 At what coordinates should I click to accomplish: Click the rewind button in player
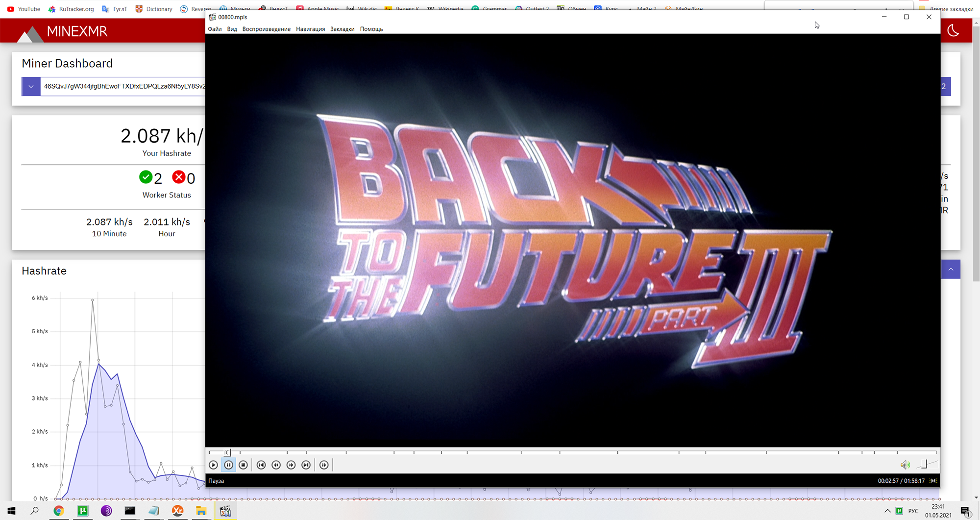[x=276, y=465]
